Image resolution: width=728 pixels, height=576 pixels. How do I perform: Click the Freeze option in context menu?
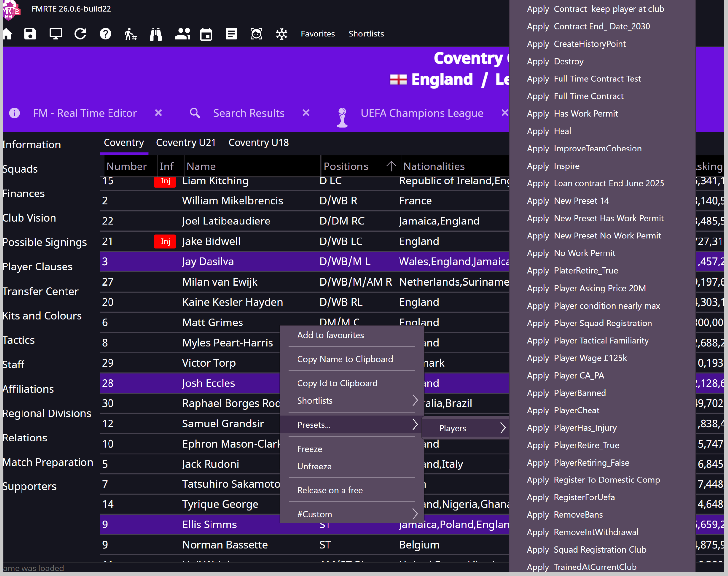point(310,449)
